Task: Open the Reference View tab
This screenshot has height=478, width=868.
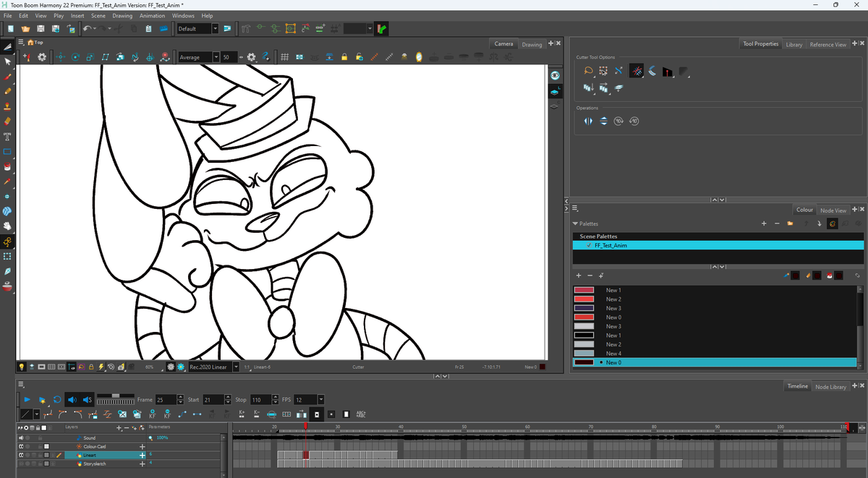Action: tap(827, 44)
